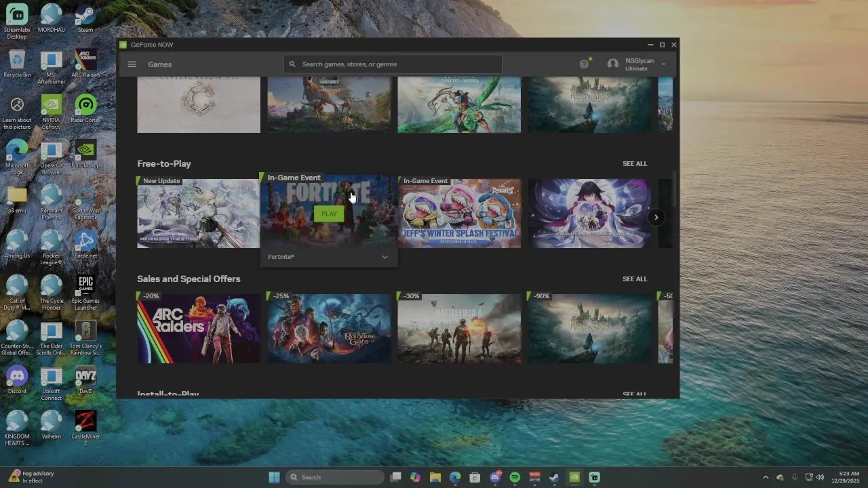Open Epic Games Launcher shortcut
The width and height of the screenshot is (868, 488).
[x=85, y=293]
